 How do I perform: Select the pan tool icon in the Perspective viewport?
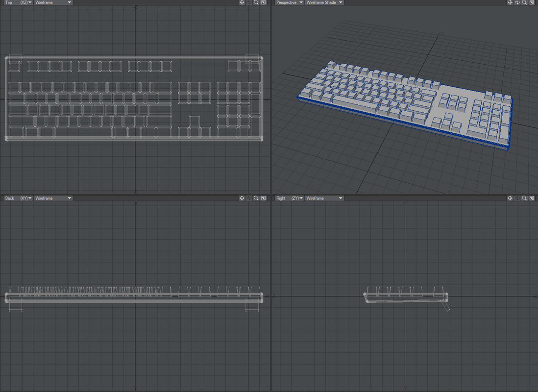click(510, 2)
